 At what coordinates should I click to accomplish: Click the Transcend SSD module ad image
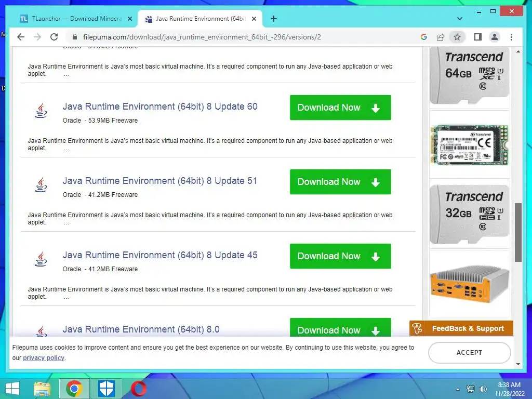pos(470,144)
